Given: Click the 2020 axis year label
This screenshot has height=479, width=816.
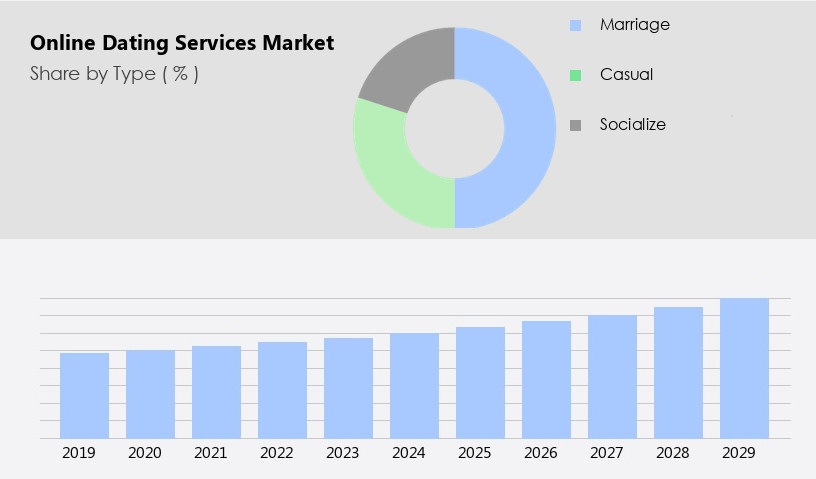Looking at the screenshot, I should tap(145, 453).
